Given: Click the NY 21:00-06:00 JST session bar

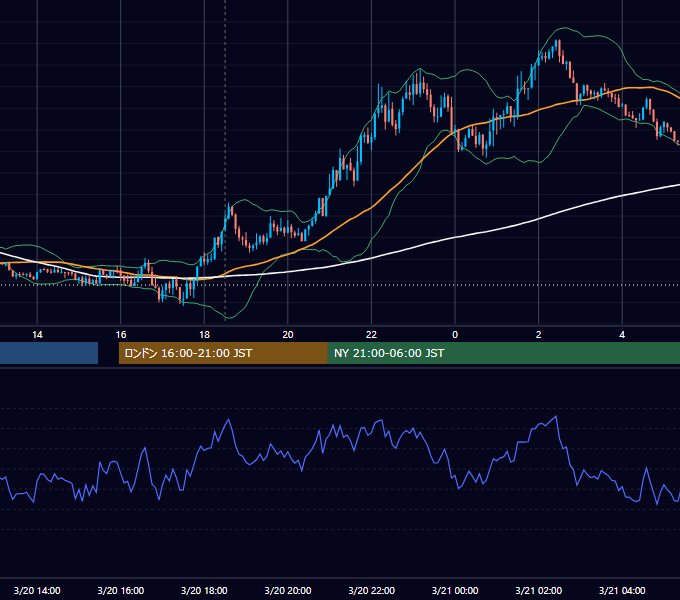Looking at the screenshot, I should click(503, 353).
